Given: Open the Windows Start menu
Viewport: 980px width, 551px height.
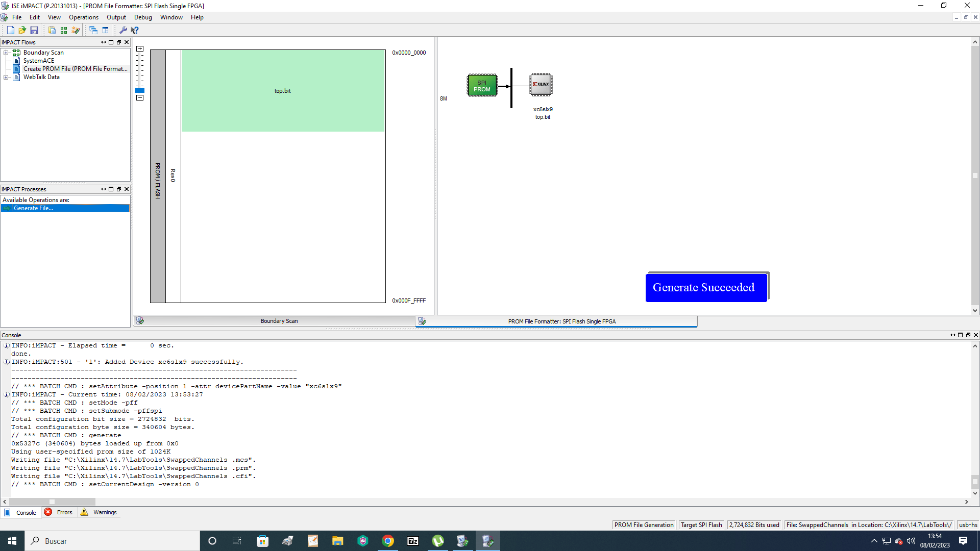Looking at the screenshot, I should click(x=12, y=541).
